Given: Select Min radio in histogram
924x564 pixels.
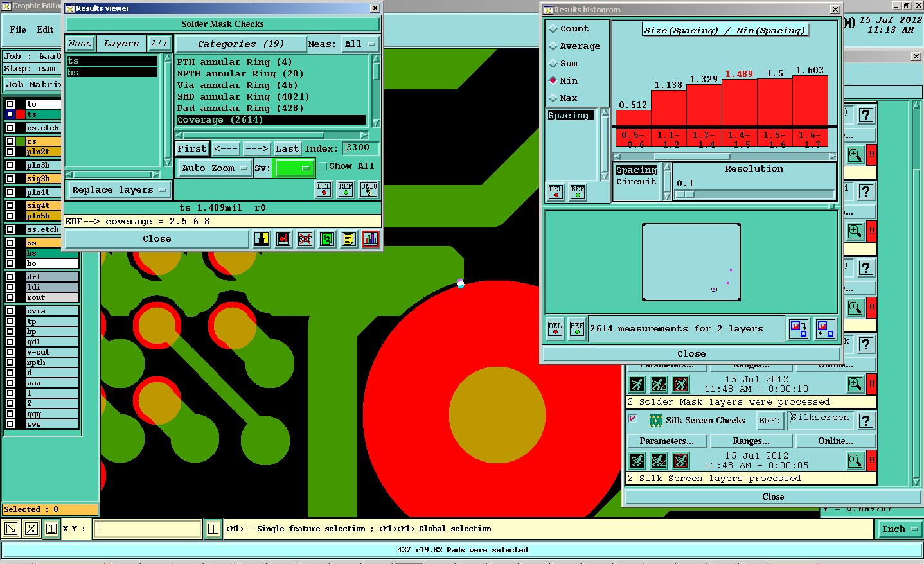Looking at the screenshot, I should (x=553, y=81).
